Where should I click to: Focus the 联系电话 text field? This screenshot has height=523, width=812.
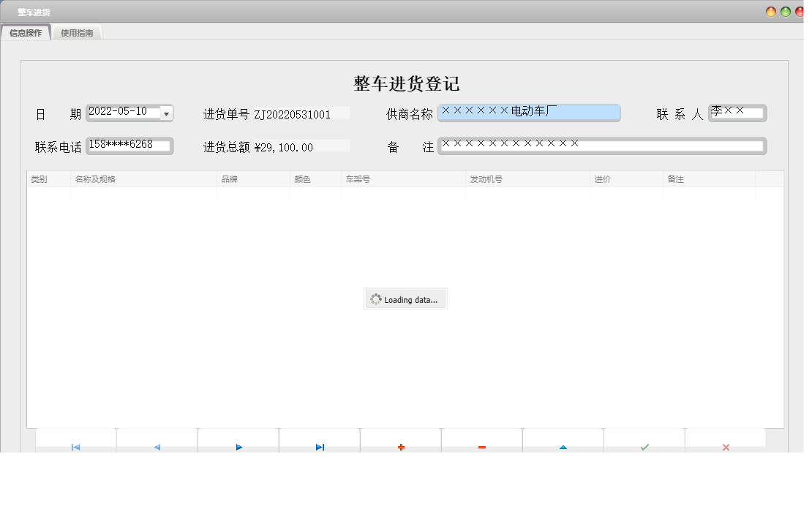pos(129,146)
